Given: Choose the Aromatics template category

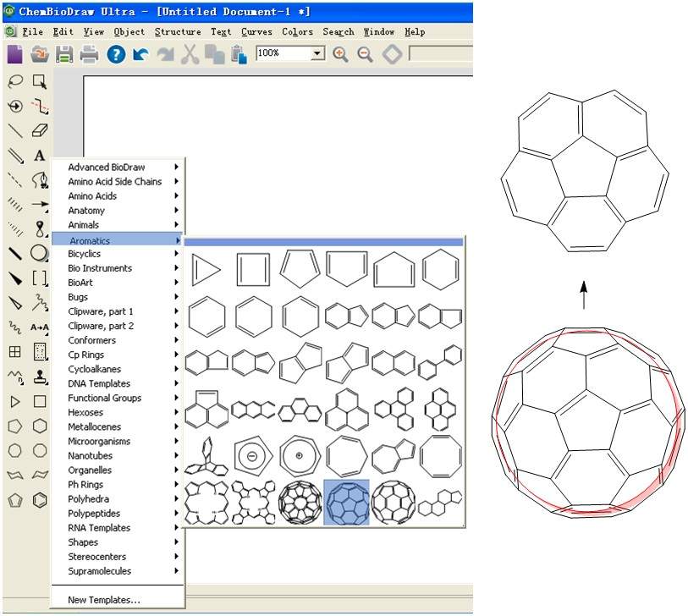Looking at the screenshot, I should pos(117,240).
